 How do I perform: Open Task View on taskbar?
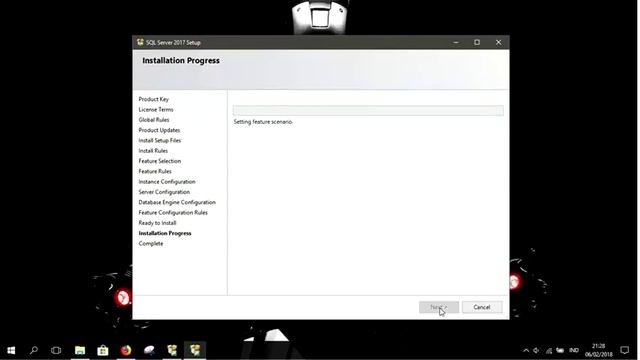point(56,350)
